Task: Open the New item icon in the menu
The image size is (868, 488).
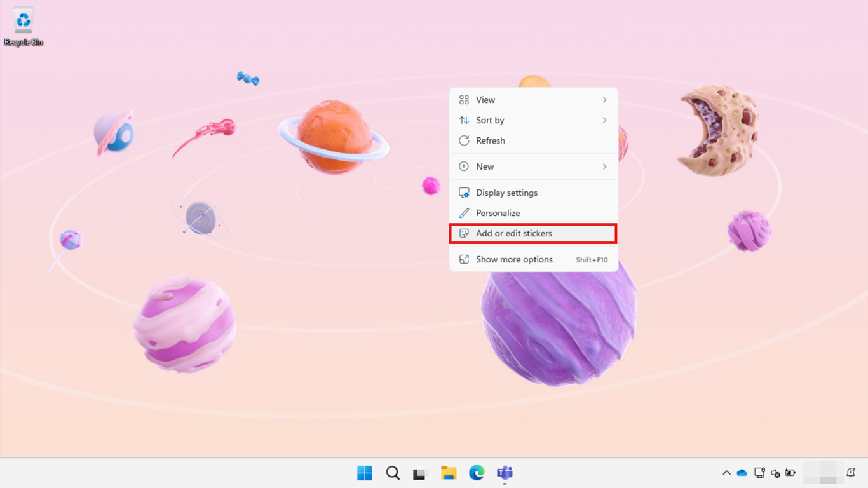Action: (463, 166)
